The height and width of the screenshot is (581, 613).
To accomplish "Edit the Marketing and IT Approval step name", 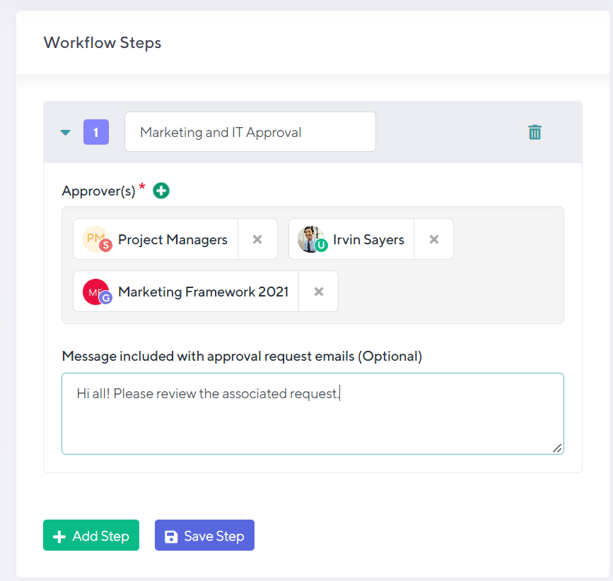I will tap(249, 132).
